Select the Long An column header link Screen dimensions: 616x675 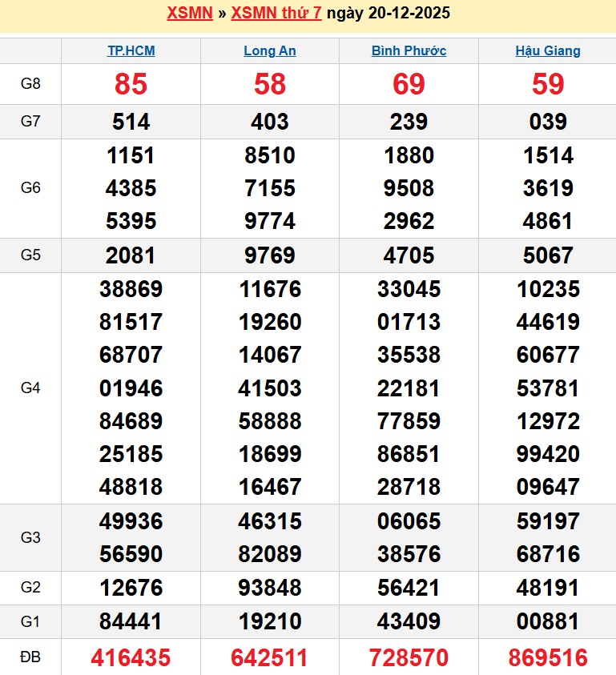point(270,50)
